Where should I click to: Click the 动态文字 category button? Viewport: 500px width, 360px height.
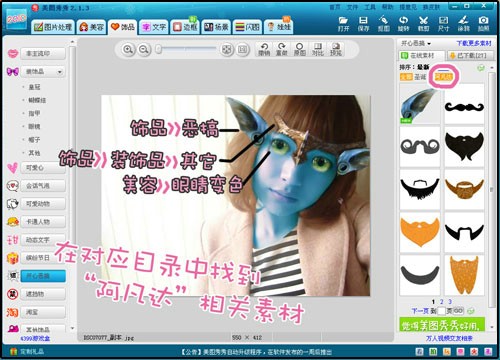(x=43, y=240)
